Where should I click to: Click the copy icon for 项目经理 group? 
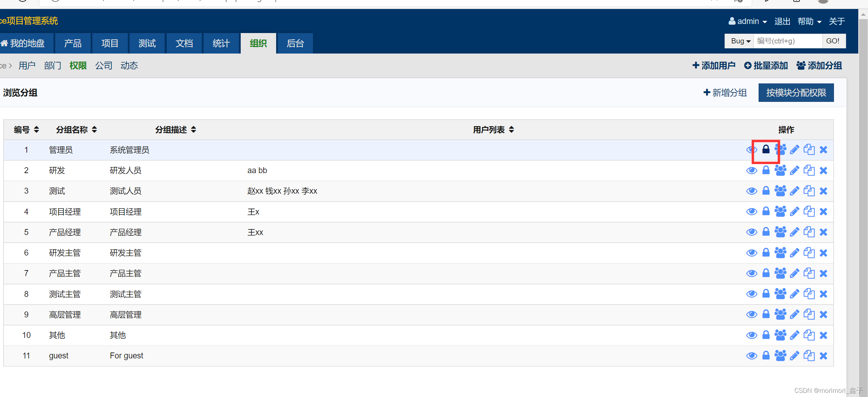[809, 211]
